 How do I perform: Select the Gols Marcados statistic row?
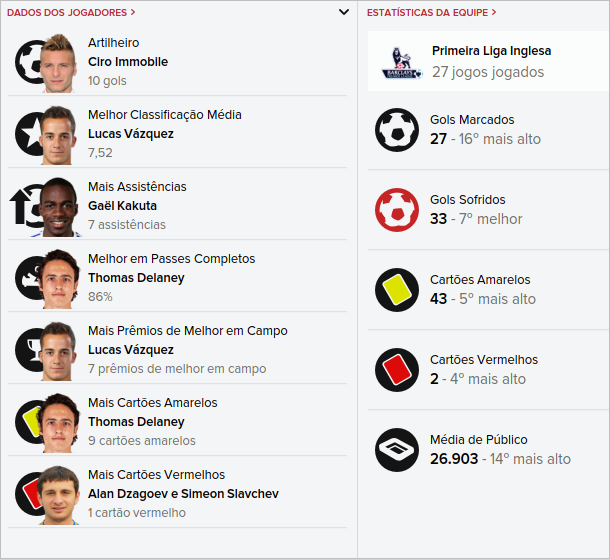tap(485, 130)
